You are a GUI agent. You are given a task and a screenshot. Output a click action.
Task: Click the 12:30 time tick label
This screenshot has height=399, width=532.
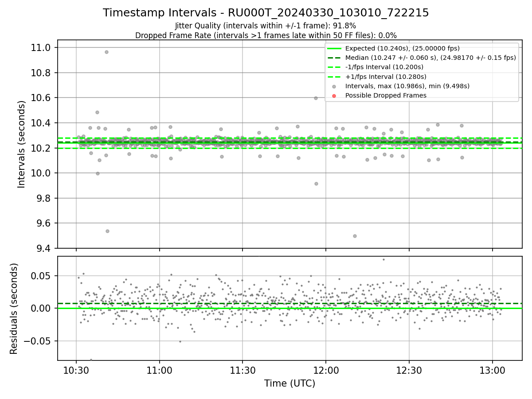point(409,371)
